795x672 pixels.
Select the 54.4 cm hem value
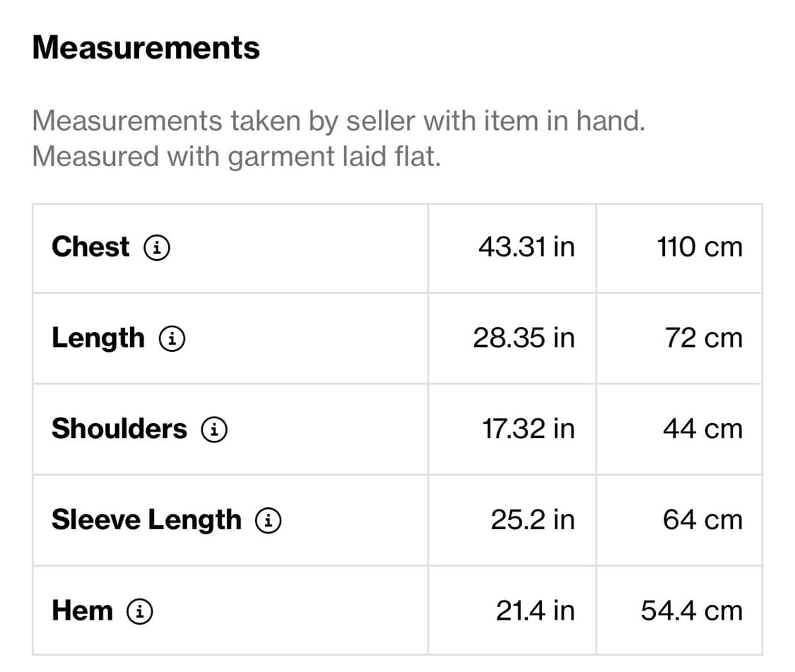pos(692,611)
